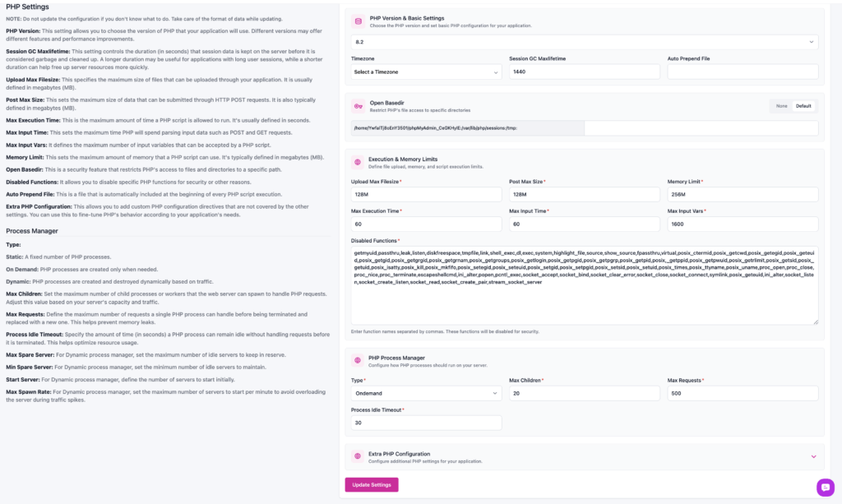Image resolution: width=842 pixels, height=504 pixels.
Task: Click the Auto Prepend File field
Action: point(743,72)
